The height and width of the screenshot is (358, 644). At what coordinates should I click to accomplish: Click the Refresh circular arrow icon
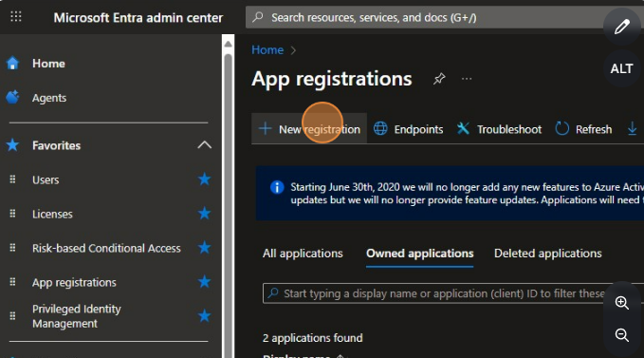tap(561, 128)
